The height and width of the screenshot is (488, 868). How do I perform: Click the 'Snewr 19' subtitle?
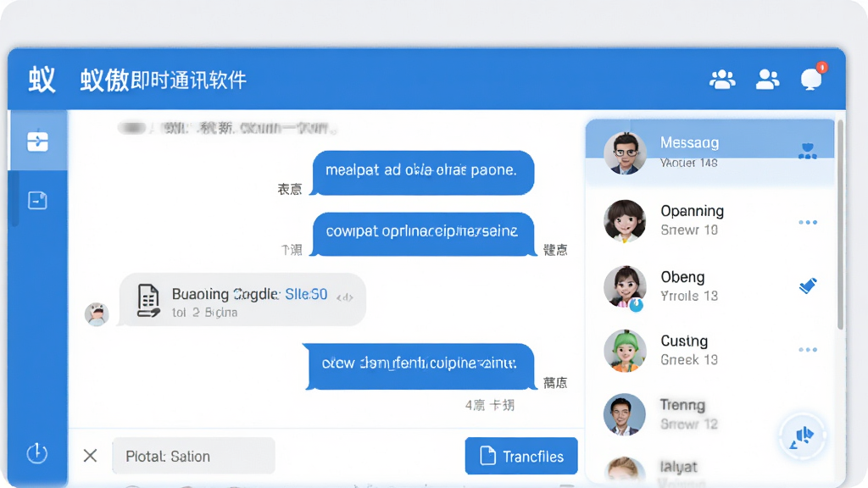point(689,230)
